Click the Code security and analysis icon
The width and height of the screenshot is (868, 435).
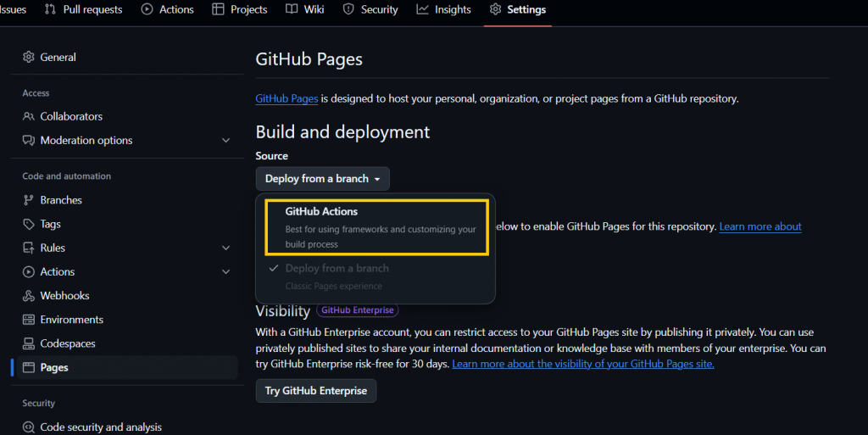[28, 427]
